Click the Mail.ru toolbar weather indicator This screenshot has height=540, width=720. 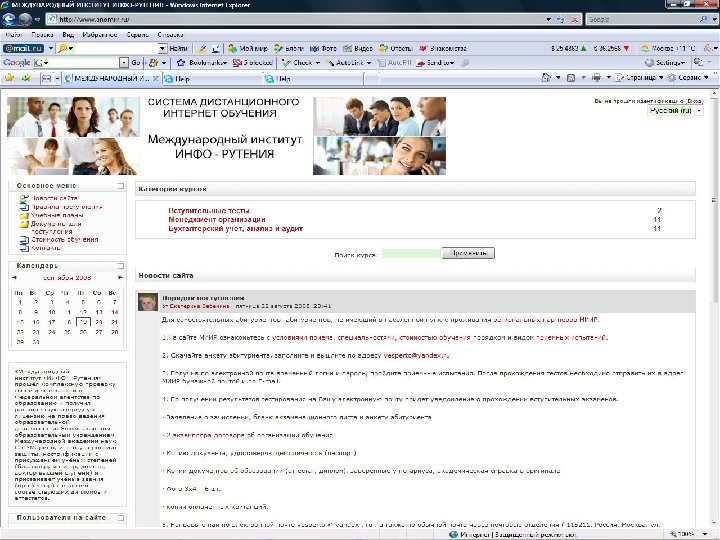668,48
